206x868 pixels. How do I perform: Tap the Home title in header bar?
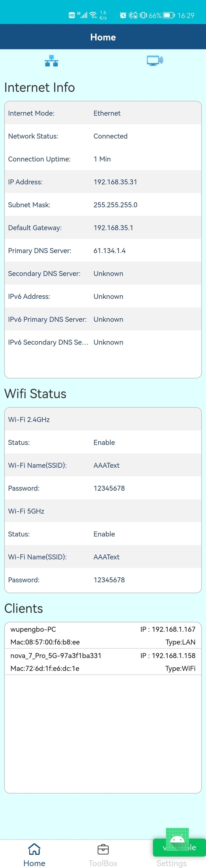point(103,37)
